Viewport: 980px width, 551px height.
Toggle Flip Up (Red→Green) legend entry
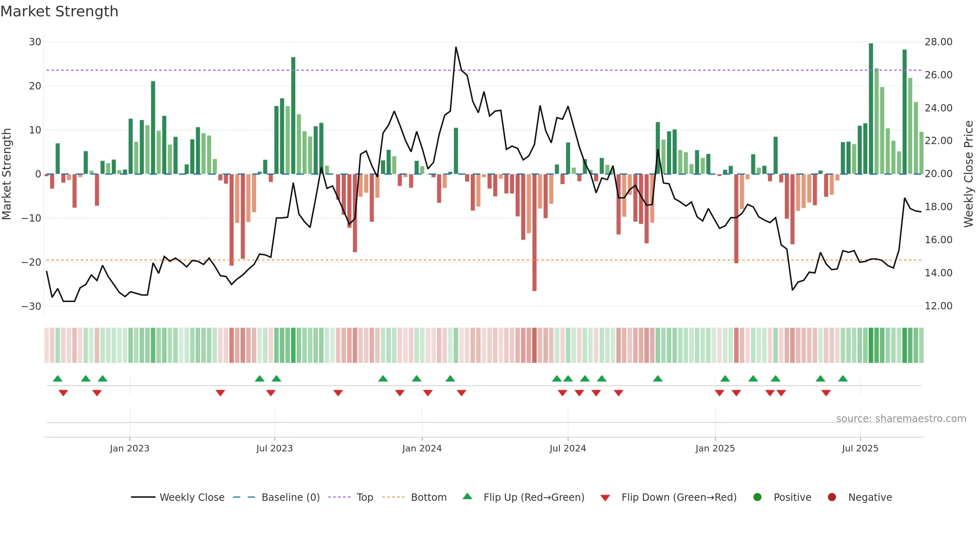[523, 497]
